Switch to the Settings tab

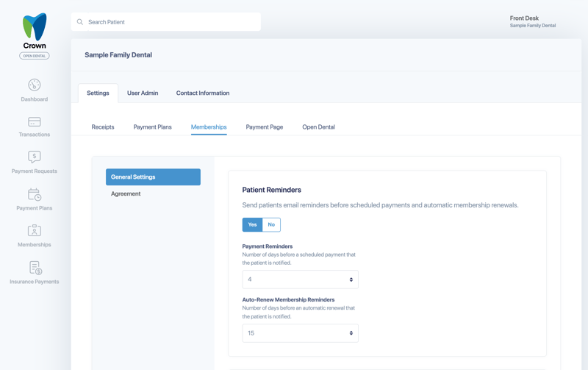(x=98, y=93)
